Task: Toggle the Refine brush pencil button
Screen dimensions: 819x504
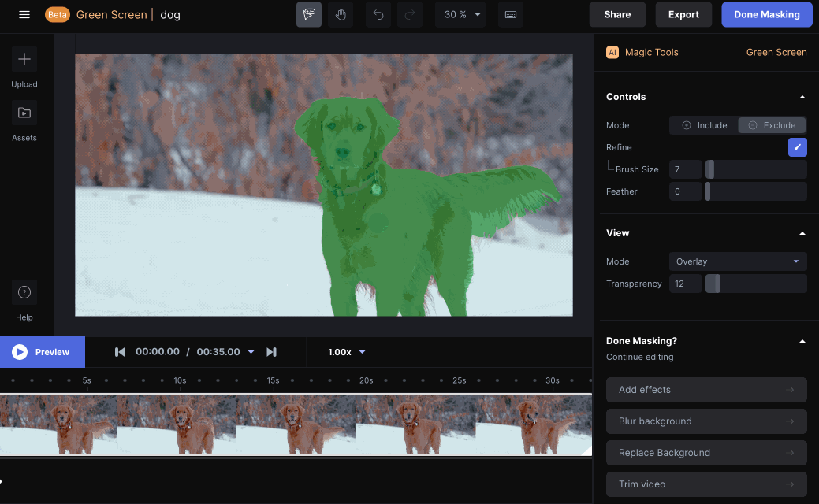Action: coord(797,147)
